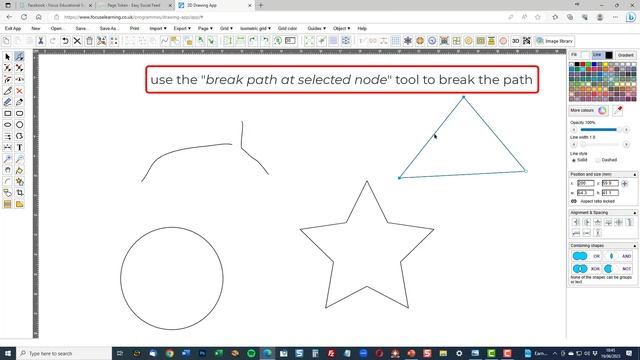Open the colour wheel icon
The image size is (640, 360).
click(x=602, y=111)
